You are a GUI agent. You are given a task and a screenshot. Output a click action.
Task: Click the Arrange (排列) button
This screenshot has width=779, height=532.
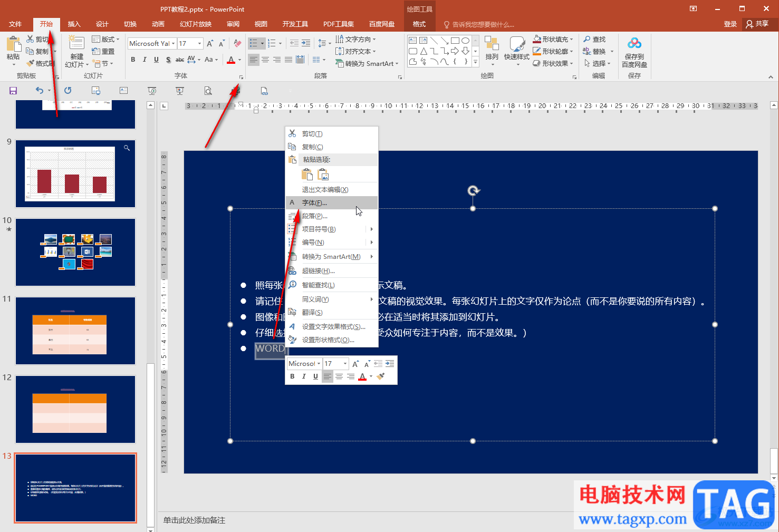[492, 51]
